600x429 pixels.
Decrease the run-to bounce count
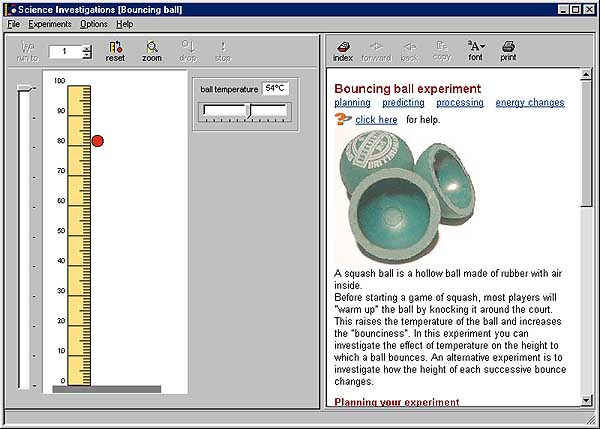(87, 55)
